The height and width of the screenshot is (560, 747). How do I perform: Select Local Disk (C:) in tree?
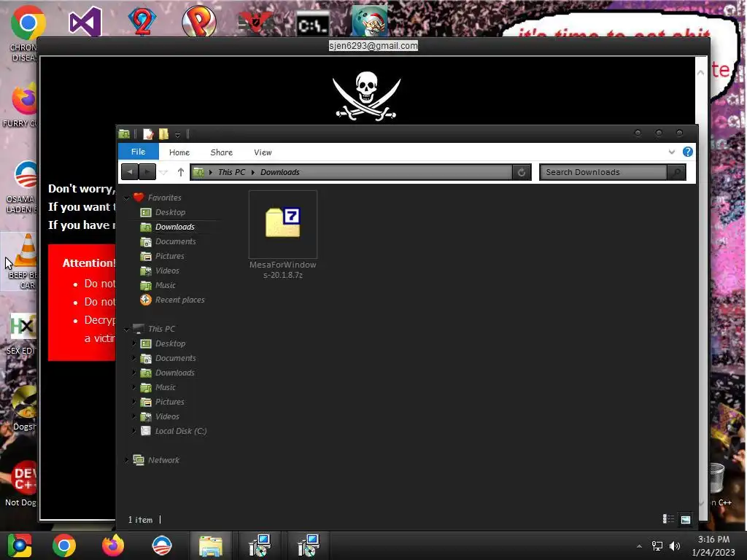click(x=181, y=431)
